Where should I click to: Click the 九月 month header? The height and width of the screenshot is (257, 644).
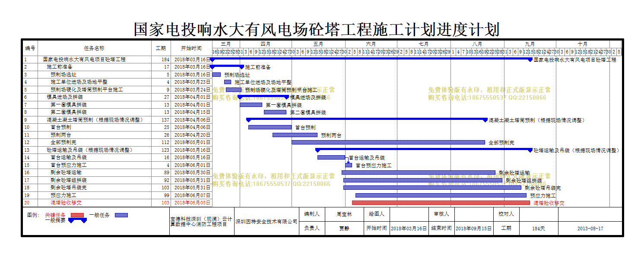click(x=530, y=44)
